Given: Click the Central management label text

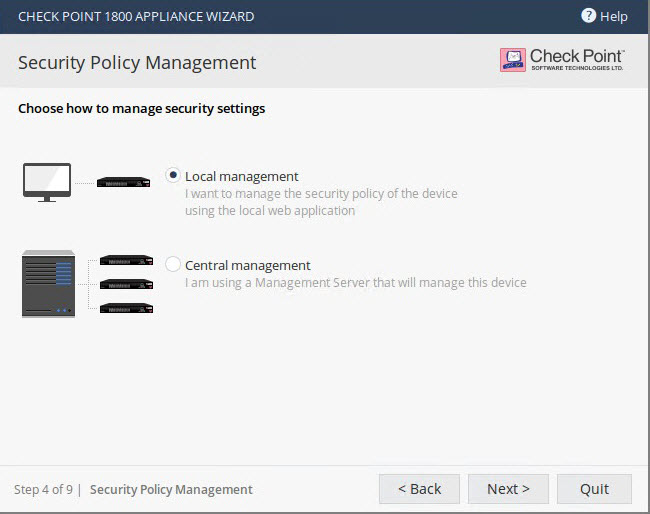Looking at the screenshot, I should [247, 265].
